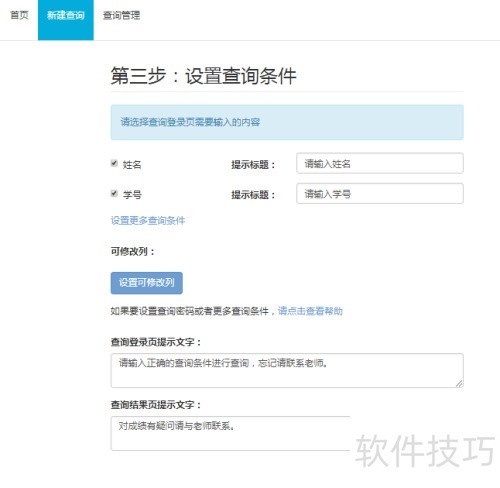Click the 提示标题 label beside 学号
The width and height of the screenshot is (500, 488).
253,195
